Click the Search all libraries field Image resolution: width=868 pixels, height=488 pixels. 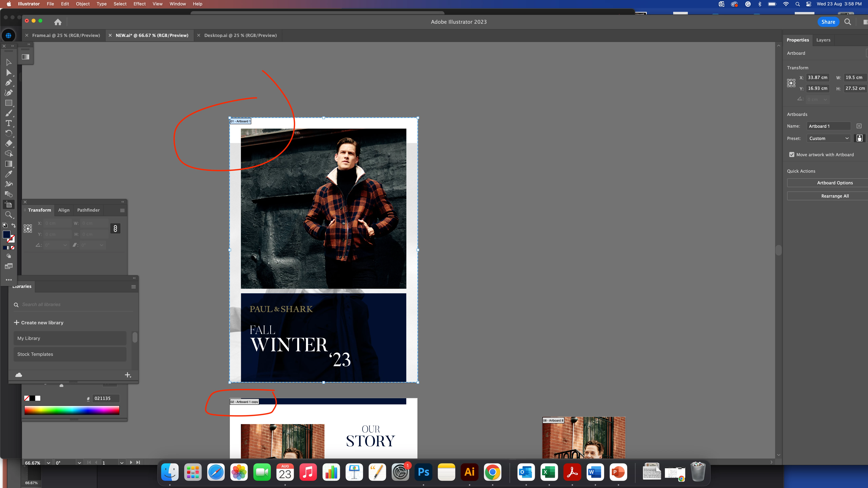[74, 304]
